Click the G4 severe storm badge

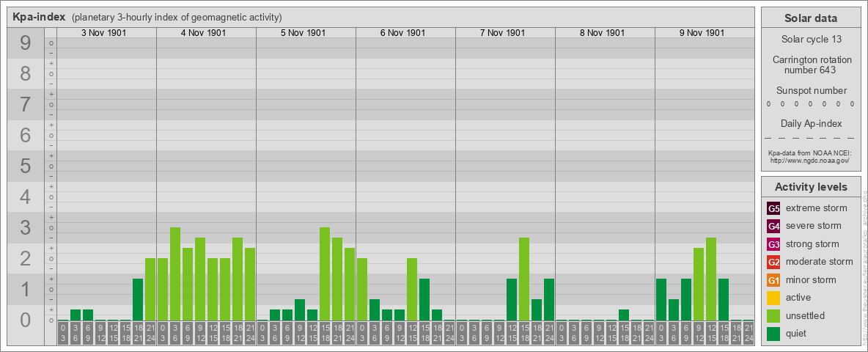773,226
